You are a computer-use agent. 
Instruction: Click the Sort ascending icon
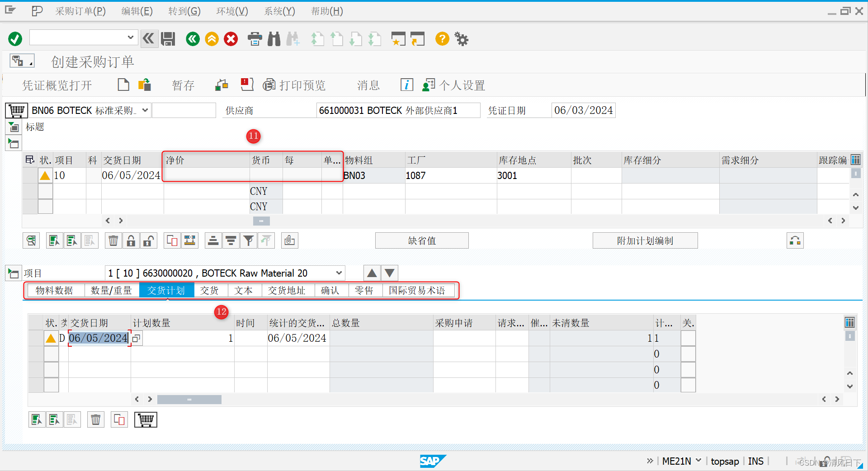click(213, 240)
